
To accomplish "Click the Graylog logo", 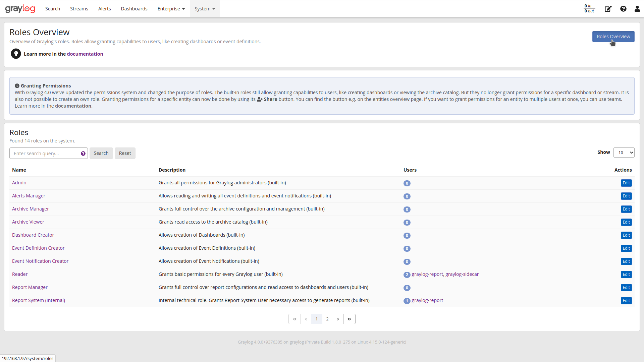I will (x=20, y=8).
